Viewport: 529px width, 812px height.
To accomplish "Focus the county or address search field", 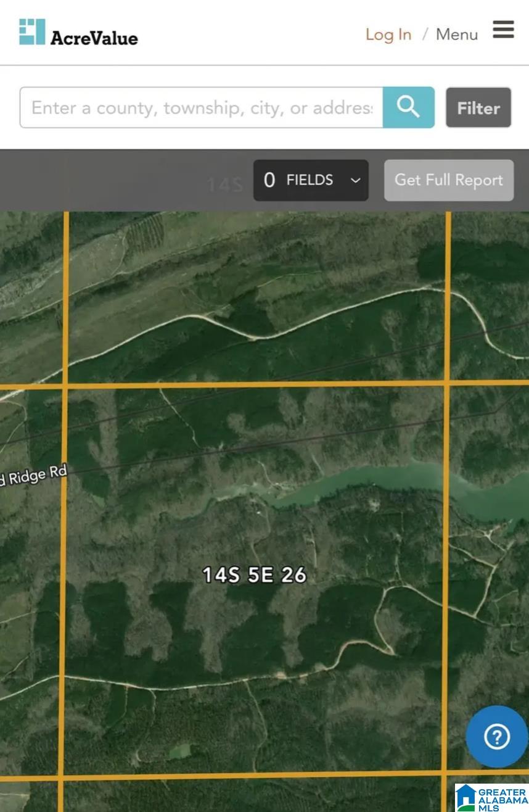I will (202, 107).
